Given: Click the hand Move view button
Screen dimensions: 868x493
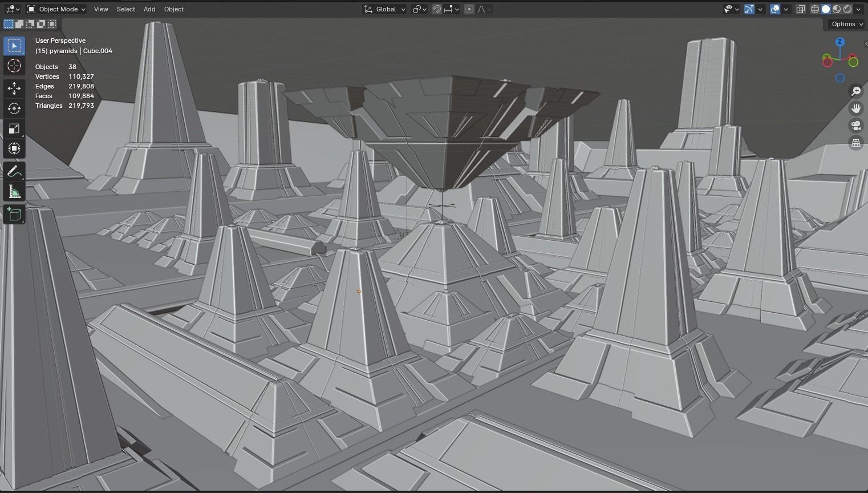Looking at the screenshot, I should [x=856, y=108].
